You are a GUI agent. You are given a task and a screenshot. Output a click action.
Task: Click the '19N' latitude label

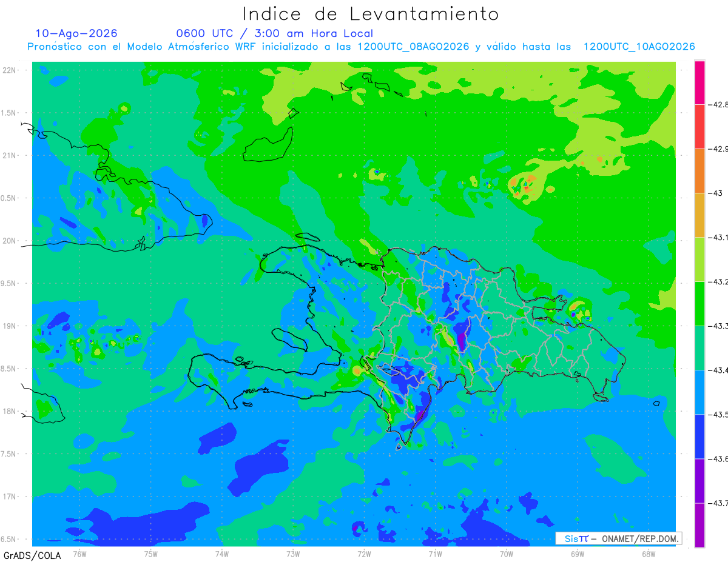[x=10, y=326]
